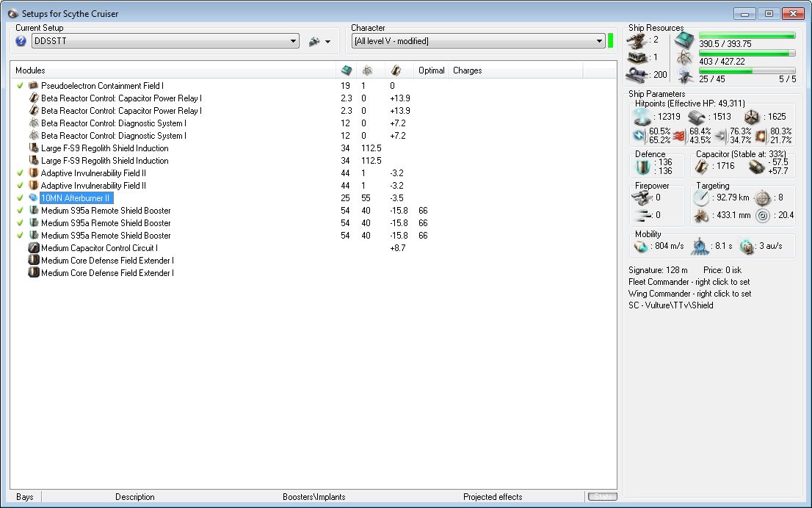Click the warp speed icon showing 3 au/s
812x508 pixels.
point(746,247)
